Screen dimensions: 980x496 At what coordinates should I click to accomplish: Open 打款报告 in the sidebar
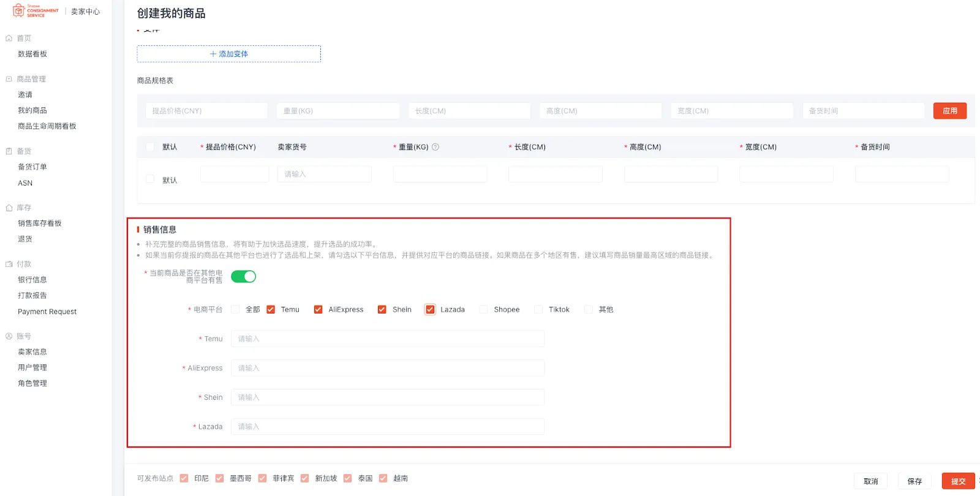tap(32, 295)
